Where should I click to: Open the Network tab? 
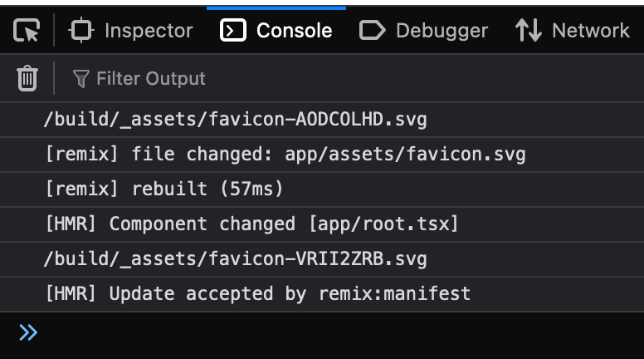point(573,30)
